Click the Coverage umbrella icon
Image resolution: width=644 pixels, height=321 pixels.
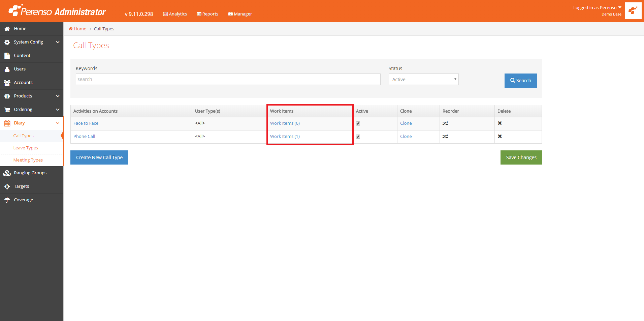[7, 200]
